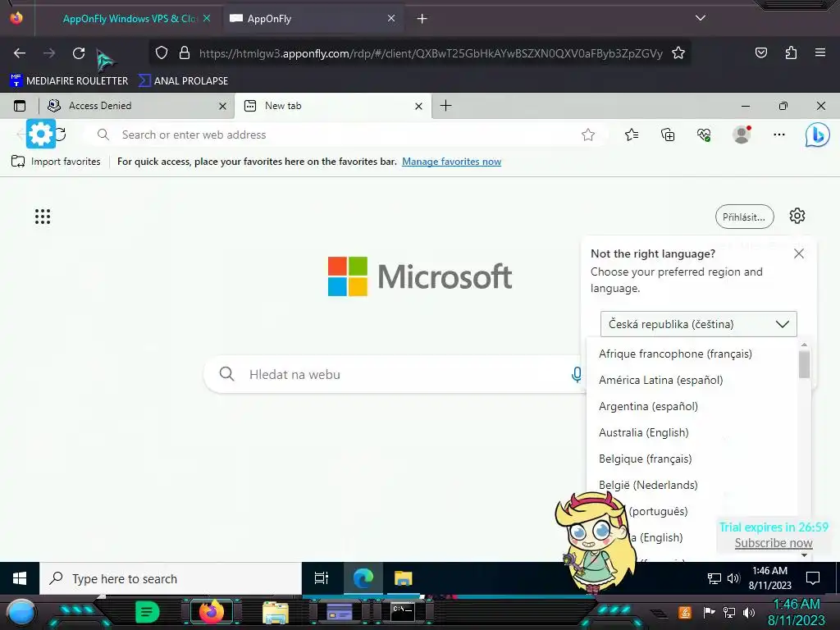Bookmark this page with Firefox star
Screen dimensions: 840x630
click(x=678, y=52)
